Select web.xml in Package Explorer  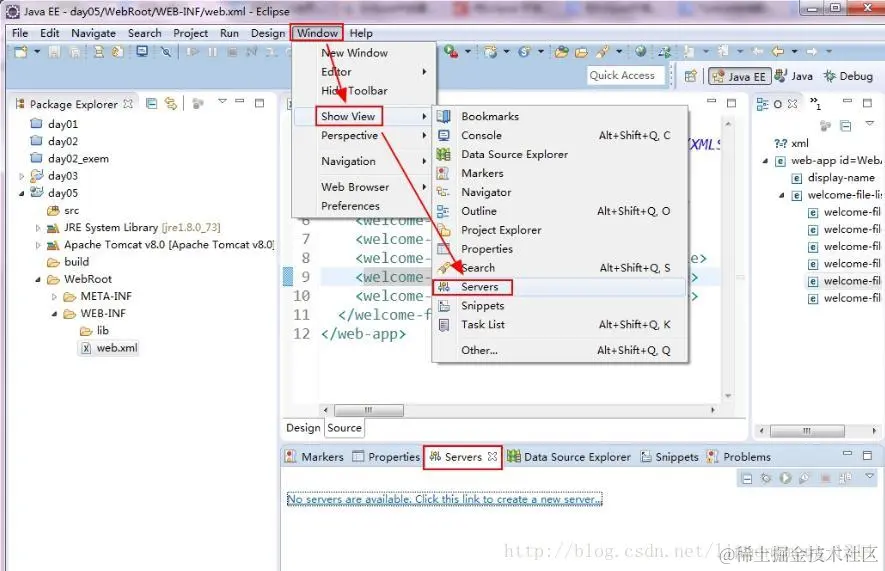click(x=110, y=348)
